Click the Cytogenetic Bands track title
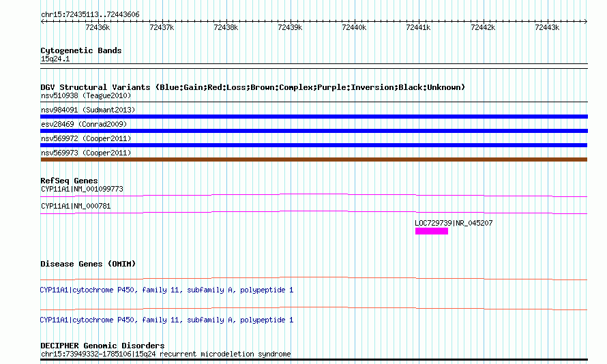The width and height of the screenshot is (607, 364). point(81,50)
